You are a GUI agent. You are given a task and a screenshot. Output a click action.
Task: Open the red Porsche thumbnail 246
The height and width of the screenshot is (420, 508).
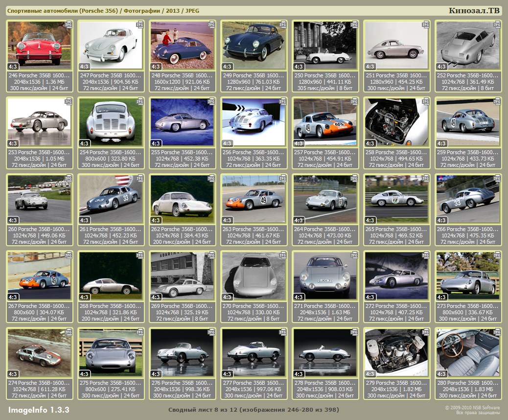[39, 45]
